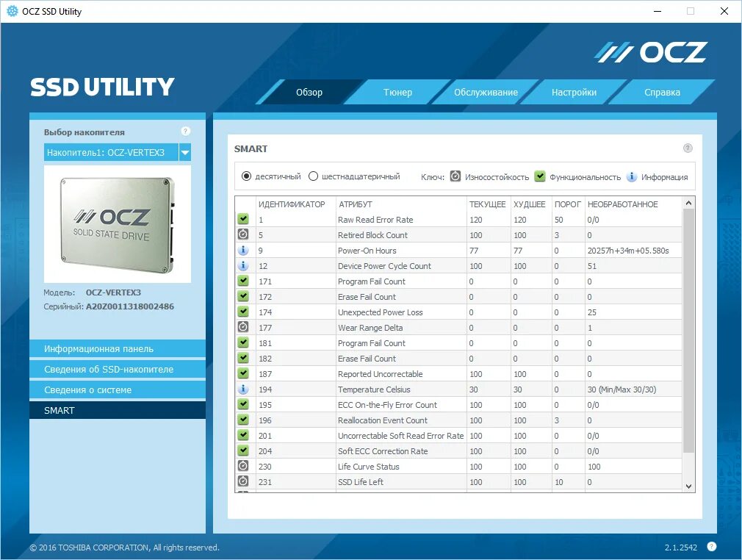Click the SMART table vertical scrollbar thumb
Viewport: 742px width, 560px height.
688,331
